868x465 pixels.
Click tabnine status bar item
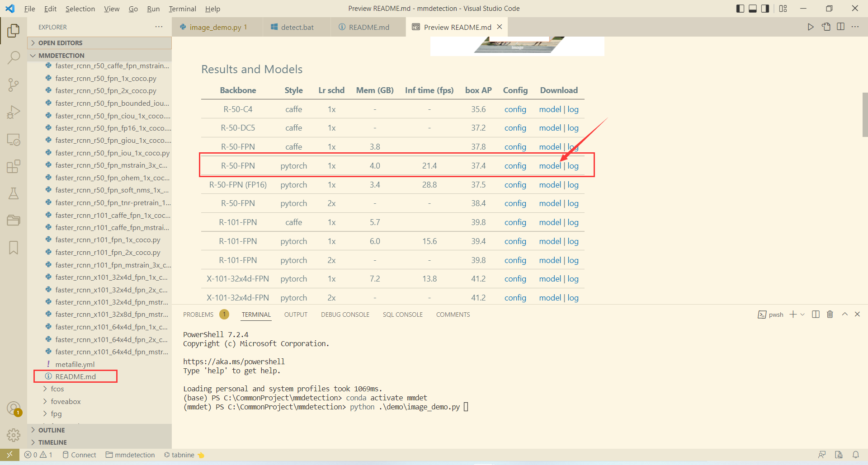pos(184,455)
